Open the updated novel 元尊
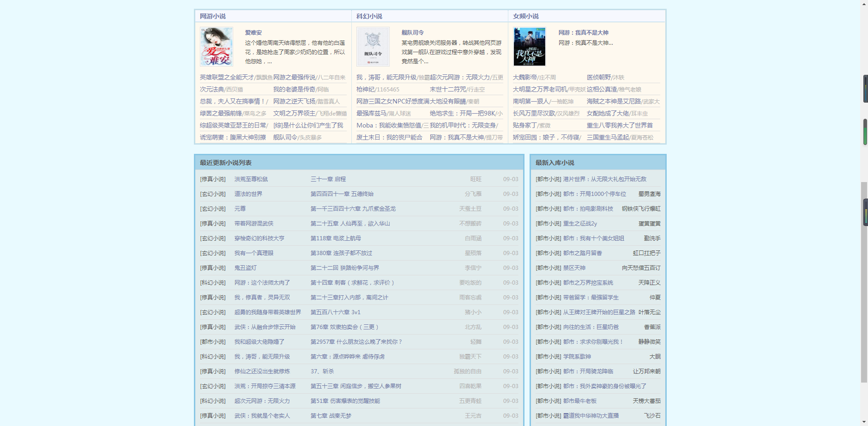 tap(240, 209)
